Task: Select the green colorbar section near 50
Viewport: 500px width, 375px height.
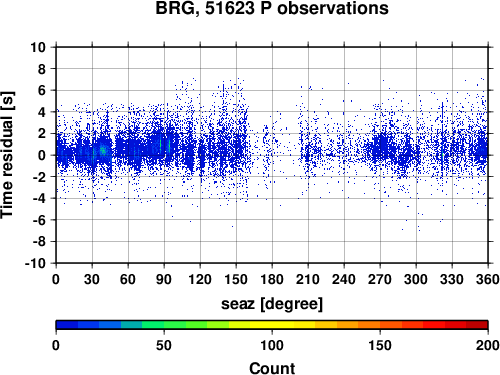Action: (164, 325)
